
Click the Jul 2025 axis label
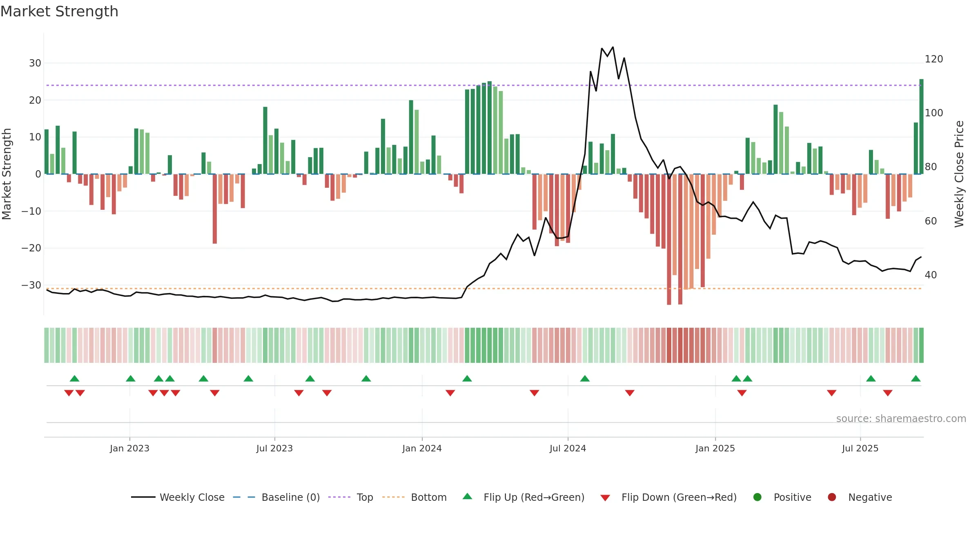(860, 448)
